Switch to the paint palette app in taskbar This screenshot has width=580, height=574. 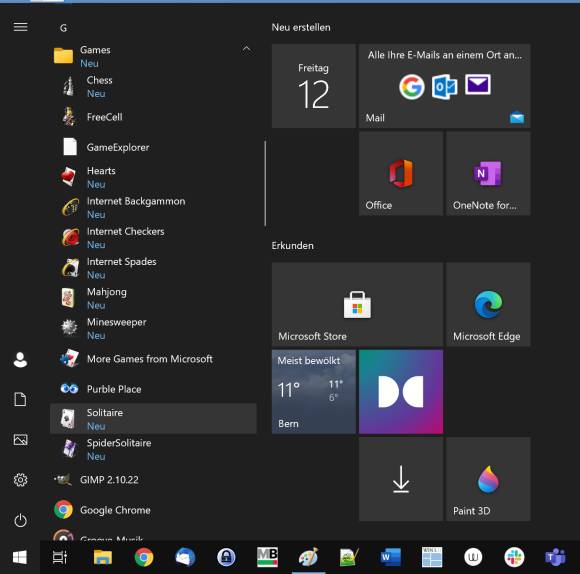tap(308, 557)
